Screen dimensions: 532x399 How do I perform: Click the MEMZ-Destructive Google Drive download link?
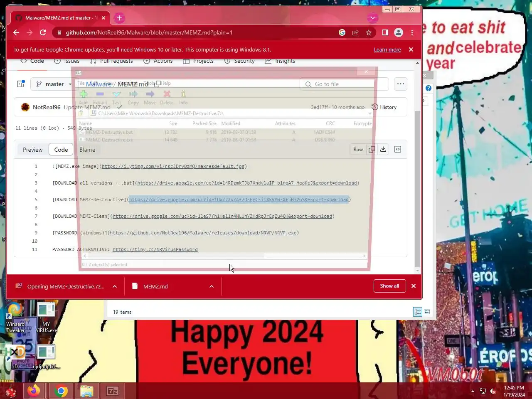pyautogui.click(x=239, y=199)
